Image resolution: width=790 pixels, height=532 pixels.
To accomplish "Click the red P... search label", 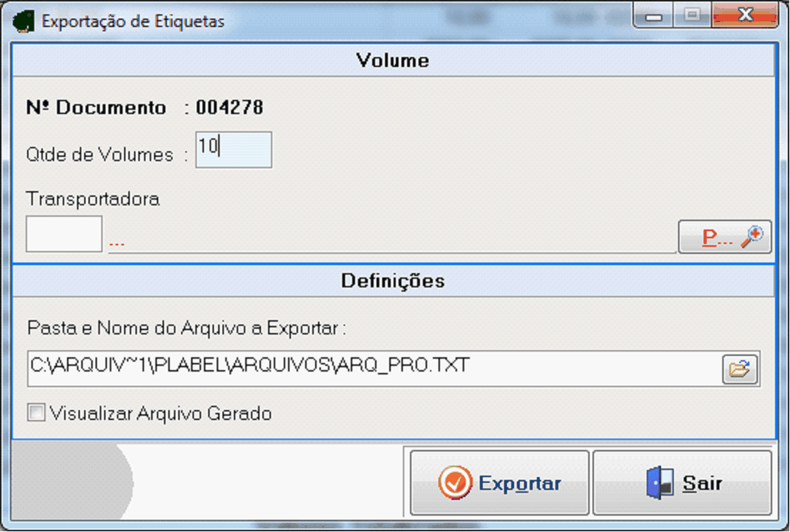I will [717, 237].
